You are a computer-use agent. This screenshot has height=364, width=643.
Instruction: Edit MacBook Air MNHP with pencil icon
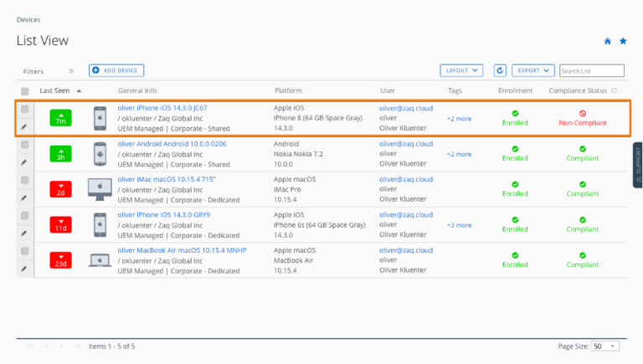click(x=24, y=269)
